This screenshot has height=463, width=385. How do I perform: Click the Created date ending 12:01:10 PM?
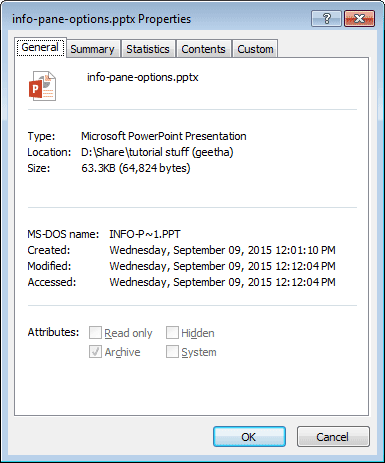click(222, 250)
